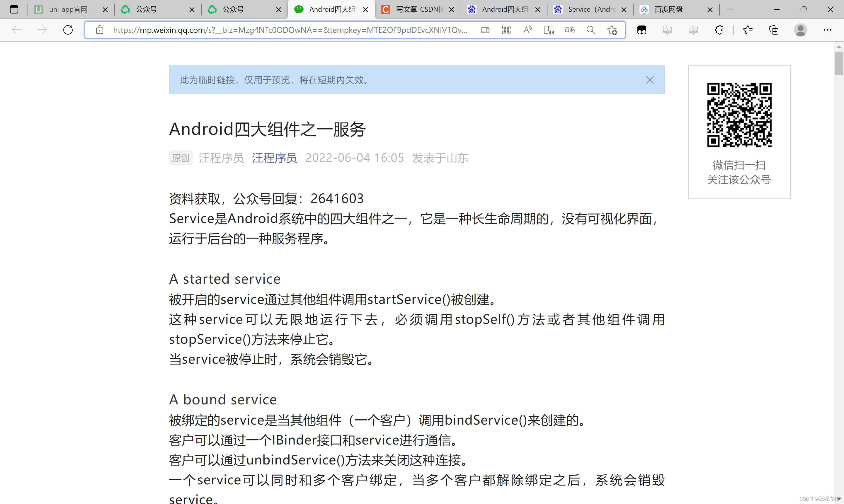Click the address bar URL field
Viewport: 844px width, 504px height.
290,30
